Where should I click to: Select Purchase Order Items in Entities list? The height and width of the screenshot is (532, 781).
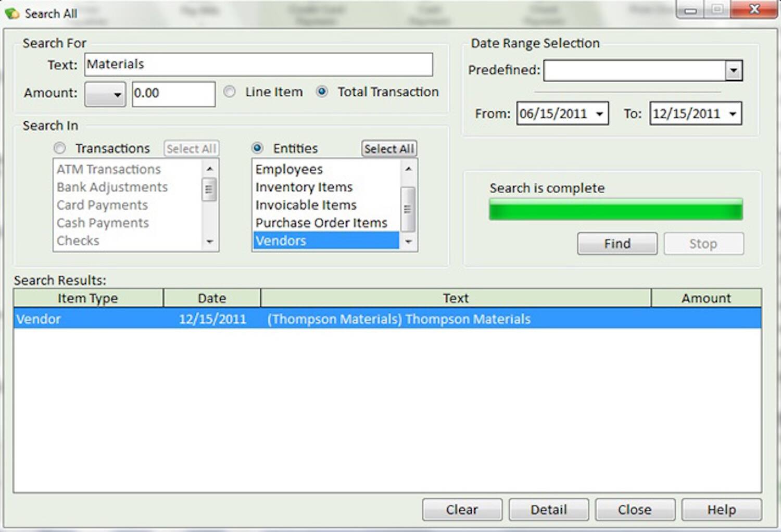click(x=320, y=222)
